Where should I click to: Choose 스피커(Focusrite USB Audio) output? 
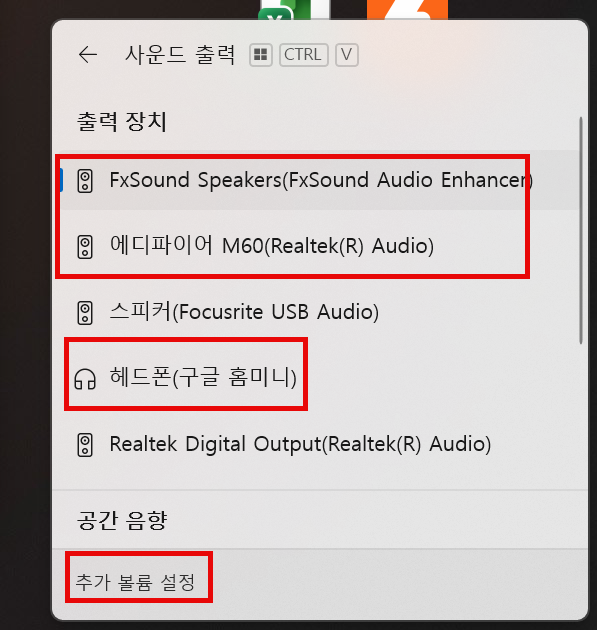click(315, 312)
